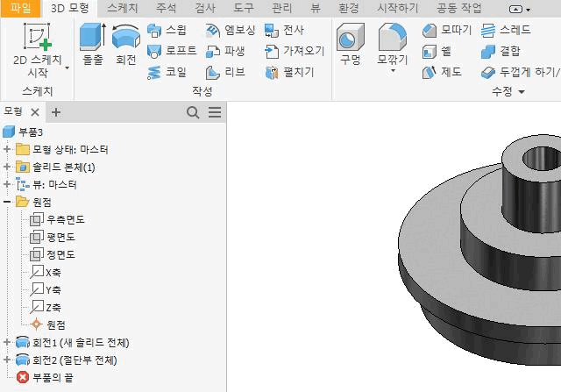Add a new browser panel tab
Viewport: 561px width, 392px height.
(x=56, y=112)
